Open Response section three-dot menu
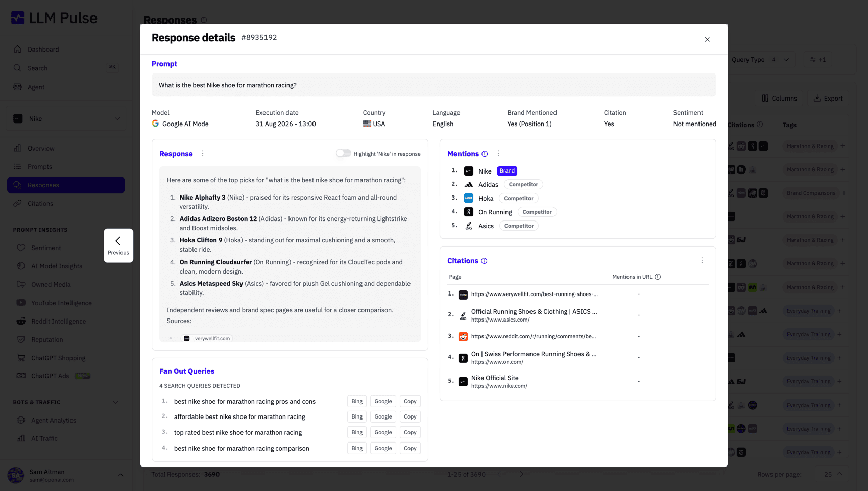The height and width of the screenshot is (491, 868). pyautogui.click(x=203, y=153)
